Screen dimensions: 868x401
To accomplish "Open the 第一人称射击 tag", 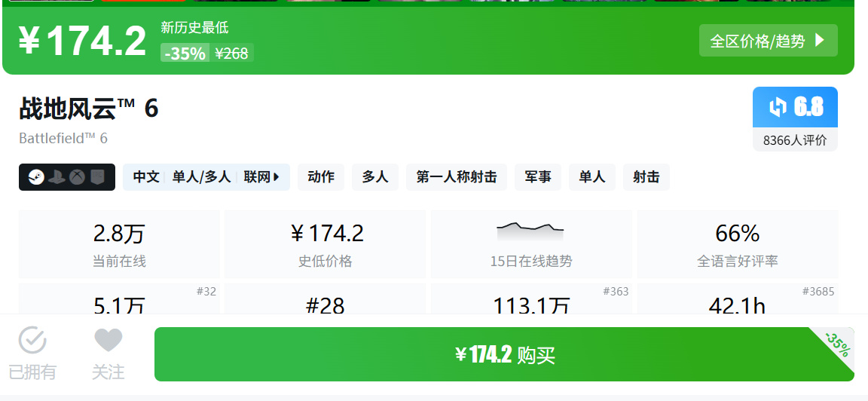I will coord(457,177).
